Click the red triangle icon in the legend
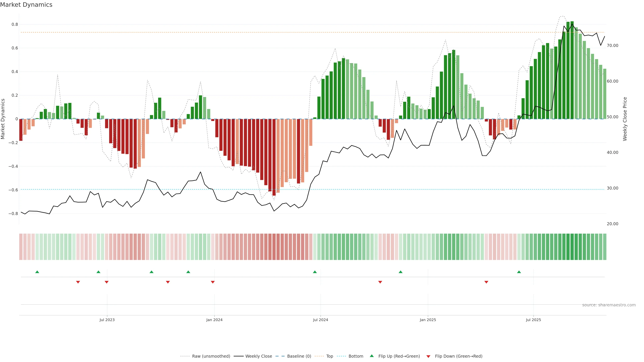Screen dimensions: 644x362 point(428,356)
